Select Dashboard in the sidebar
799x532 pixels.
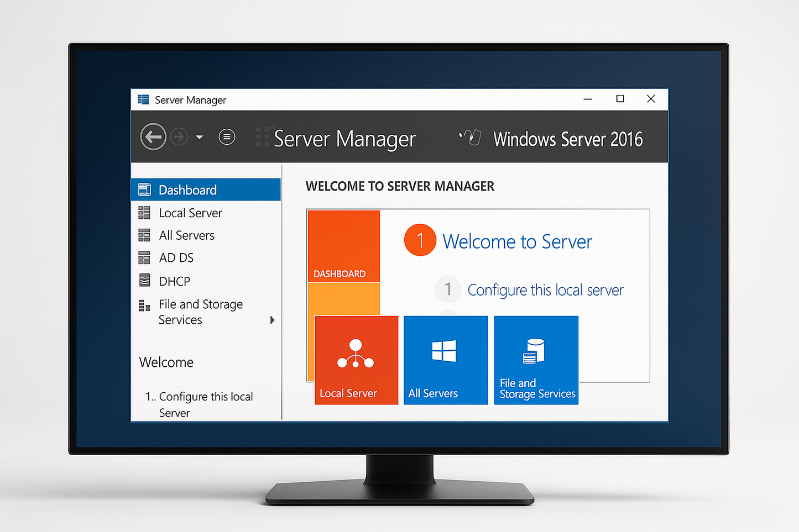tap(187, 189)
